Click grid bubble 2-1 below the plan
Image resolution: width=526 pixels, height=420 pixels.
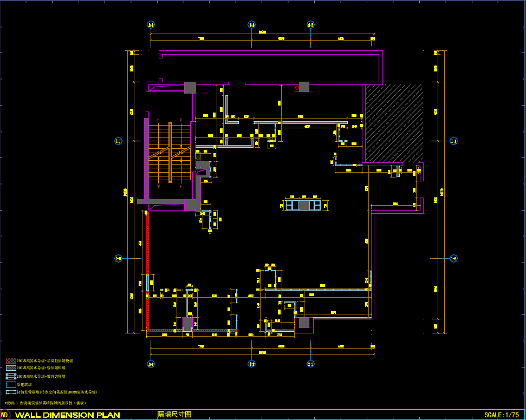point(151,364)
